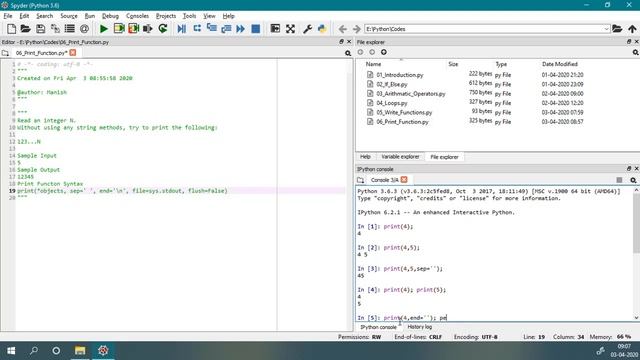Select the File explorer tab
The height and width of the screenshot is (360, 640).
click(444, 157)
